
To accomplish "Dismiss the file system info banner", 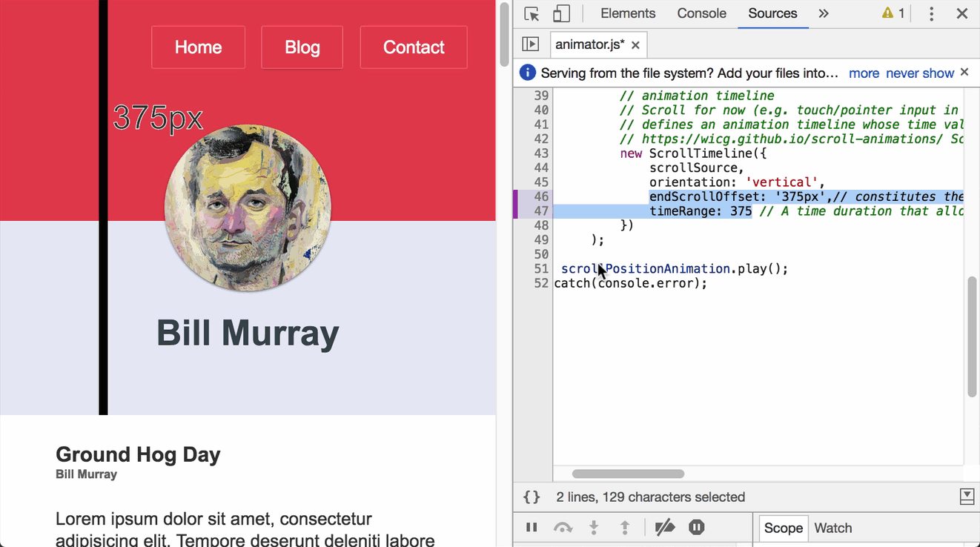I will [x=964, y=72].
